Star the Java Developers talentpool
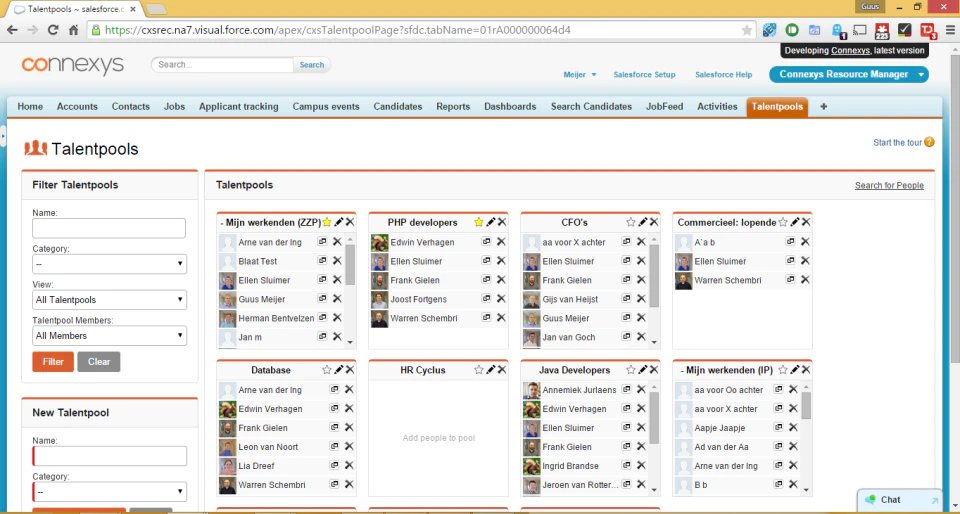This screenshot has height=514, width=960. tap(631, 370)
